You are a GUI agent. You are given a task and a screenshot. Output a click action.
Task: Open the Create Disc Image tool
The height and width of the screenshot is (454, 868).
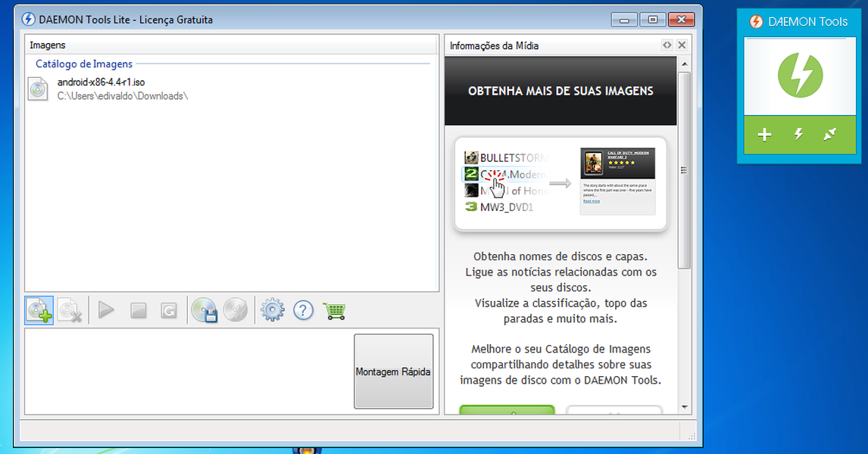coord(205,310)
